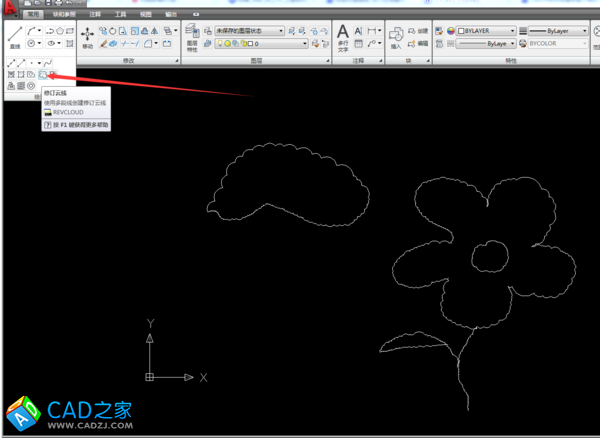The height and width of the screenshot is (438, 600).
Task: Select the Move (移动) tool
Action: pos(87,37)
